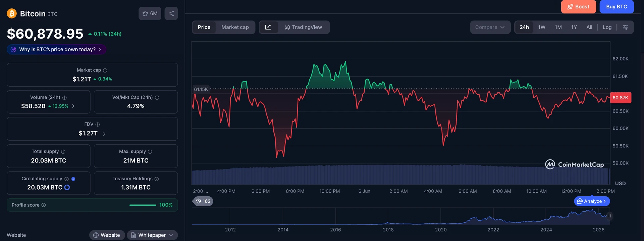The width and height of the screenshot is (644, 241).
Task: Click the Boost button
Action: pyautogui.click(x=578, y=7)
